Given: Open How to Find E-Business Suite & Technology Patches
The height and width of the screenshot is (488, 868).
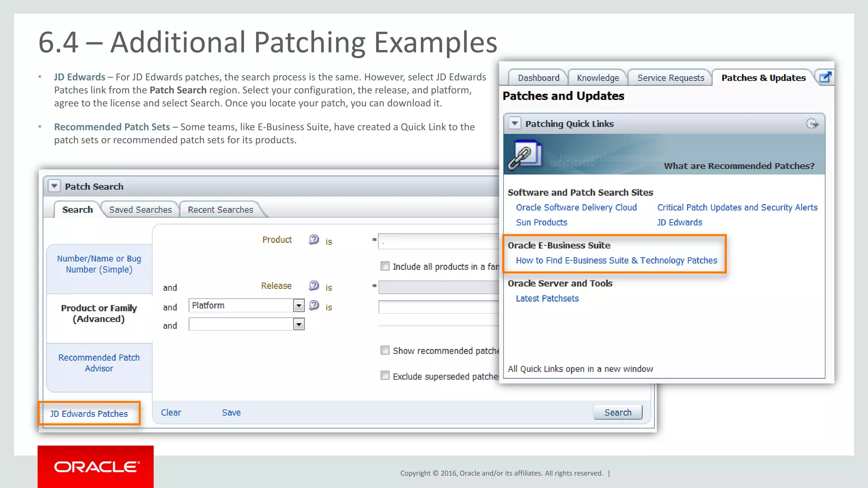Looking at the screenshot, I should point(617,261).
